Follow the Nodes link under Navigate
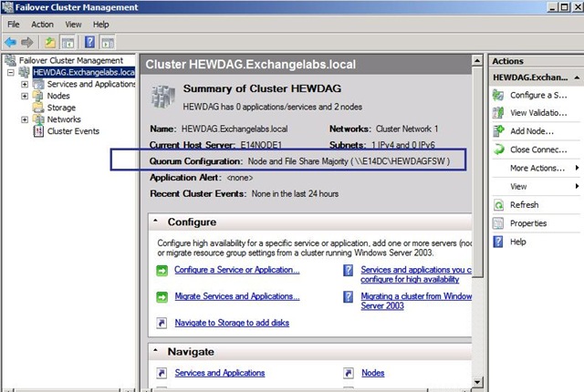This screenshot has height=392, width=584. pos(373,373)
